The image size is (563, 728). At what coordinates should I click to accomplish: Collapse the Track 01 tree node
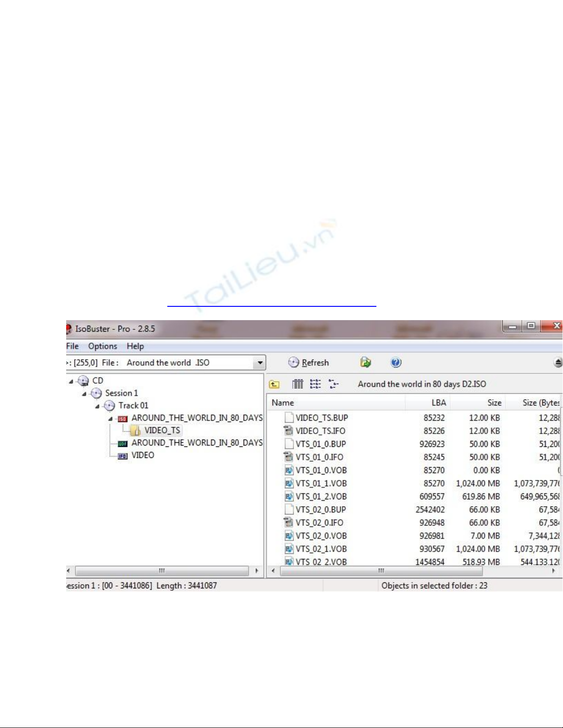(x=97, y=406)
